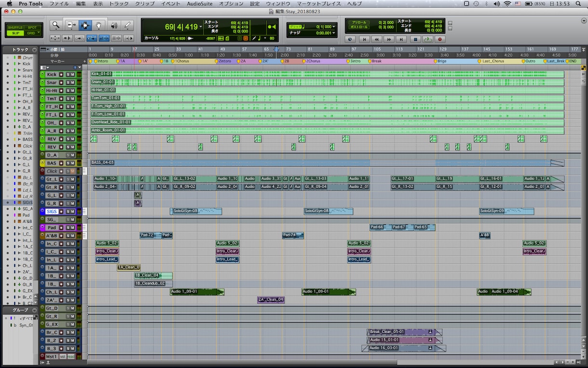Click Return to Zero transport button
Viewport: 588px width, 368px height.
coord(364,39)
